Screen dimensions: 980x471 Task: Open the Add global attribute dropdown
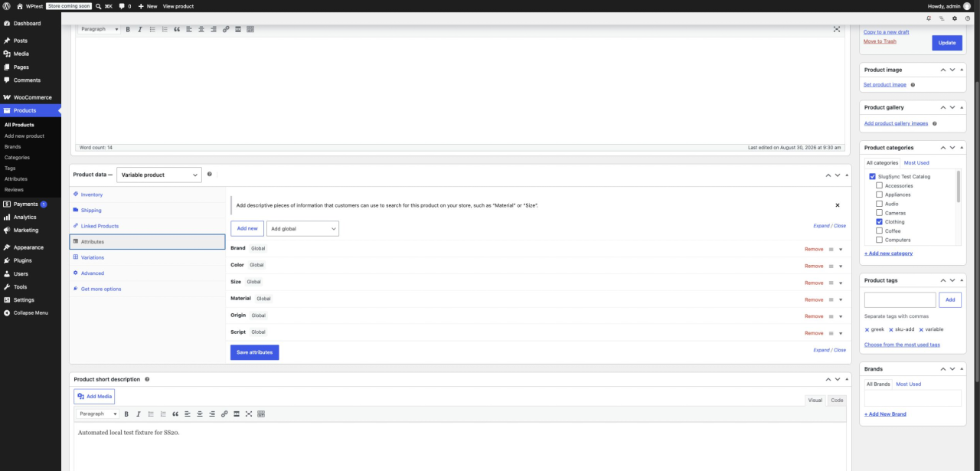[x=302, y=228]
